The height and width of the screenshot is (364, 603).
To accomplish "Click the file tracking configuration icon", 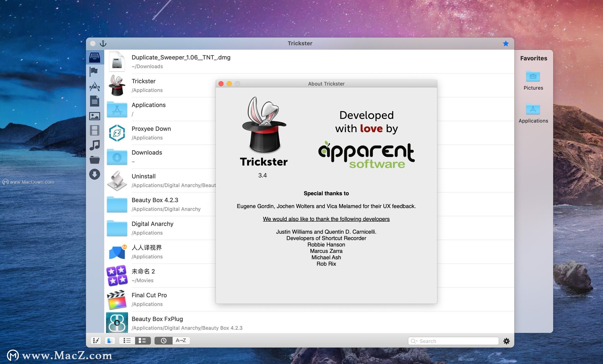I will click(96, 340).
